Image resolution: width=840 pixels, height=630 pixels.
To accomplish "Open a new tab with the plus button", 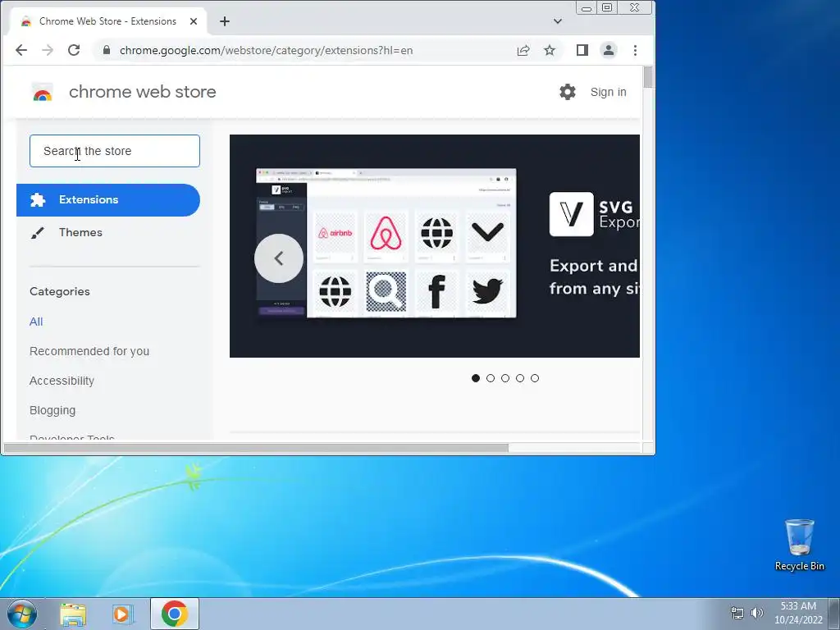I will 225,21.
